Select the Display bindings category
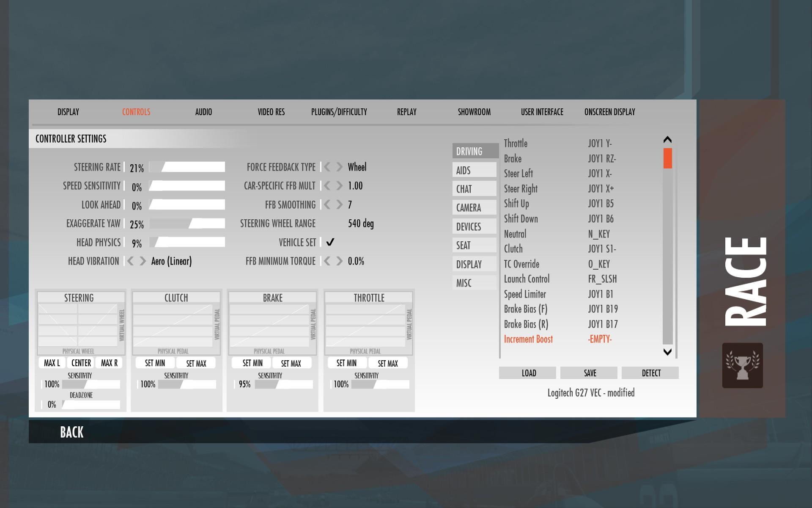 point(474,264)
